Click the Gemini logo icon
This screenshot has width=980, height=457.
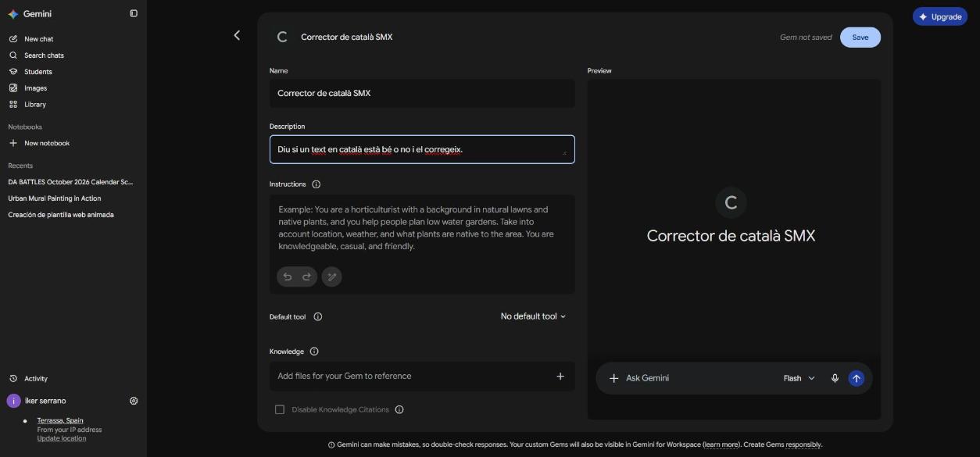click(x=13, y=14)
